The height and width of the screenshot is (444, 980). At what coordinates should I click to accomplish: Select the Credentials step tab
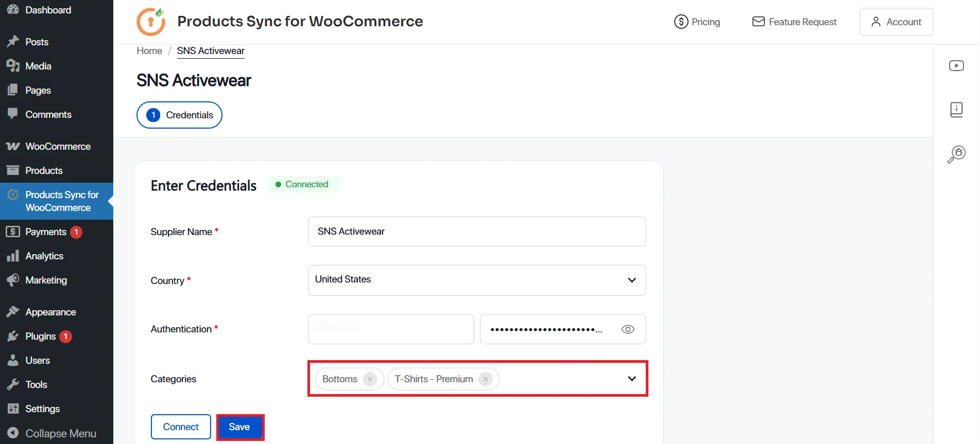[179, 115]
